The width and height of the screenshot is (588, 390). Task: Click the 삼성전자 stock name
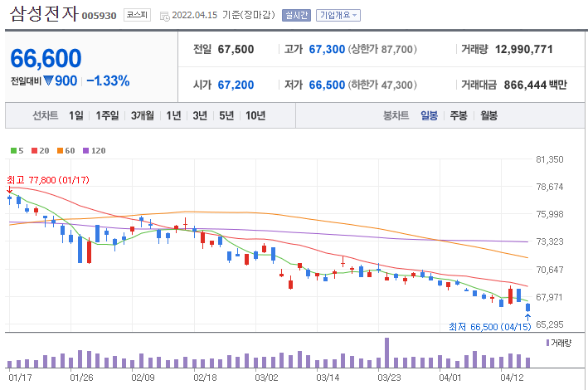tap(44, 14)
